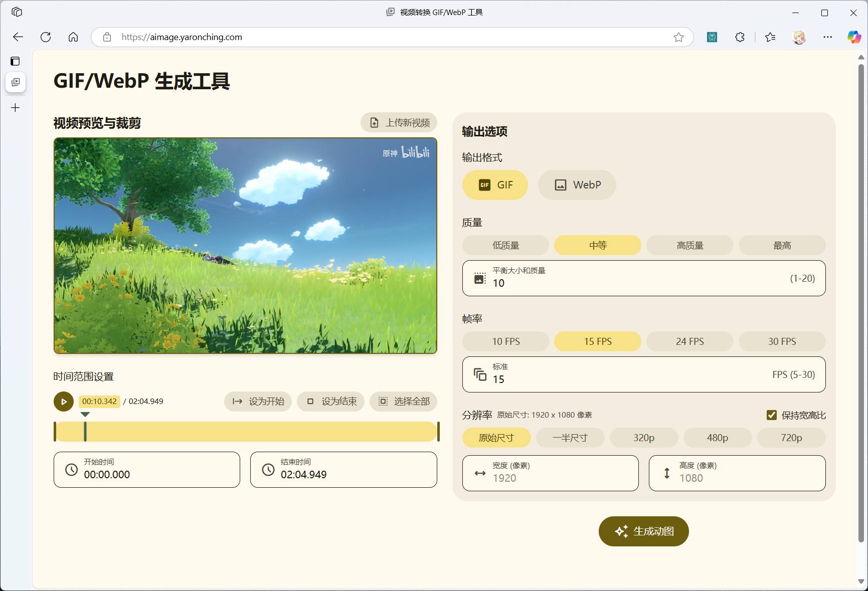Bookmark page with the star icon
Screen dimensions: 868x591
coord(678,37)
